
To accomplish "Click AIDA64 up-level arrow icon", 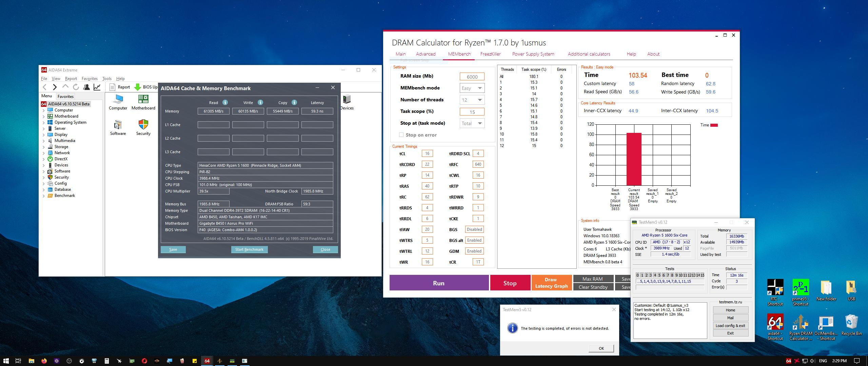I will [65, 87].
